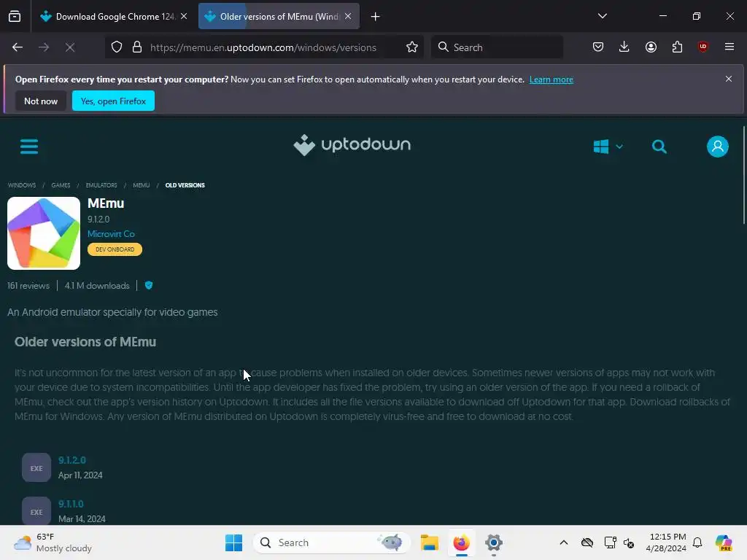This screenshot has height=560, width=747.
Task: Click the MEmu app logo thumbnail
Action: point(44,233)
